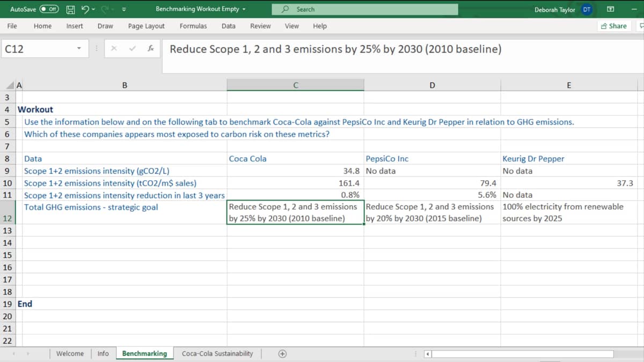Click 'Which of these companies appears' question text
Viewport: 644px width, 362px height.
(177, 134)
